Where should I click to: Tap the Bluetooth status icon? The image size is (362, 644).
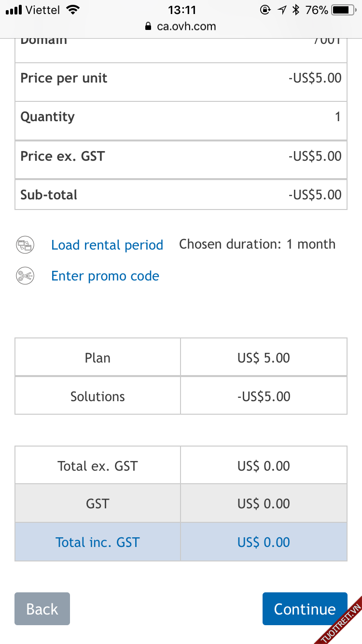coord(296,10)
